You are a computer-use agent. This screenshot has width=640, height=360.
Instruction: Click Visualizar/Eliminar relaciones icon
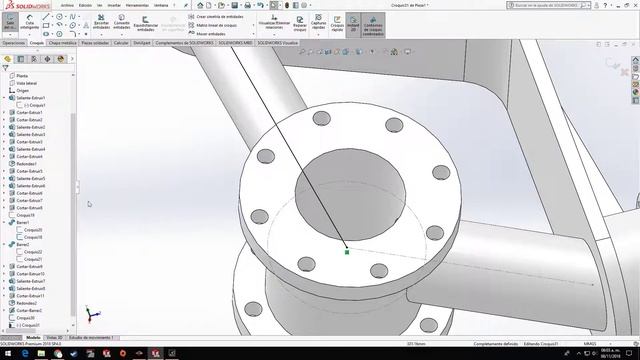[x=274, y=22]
